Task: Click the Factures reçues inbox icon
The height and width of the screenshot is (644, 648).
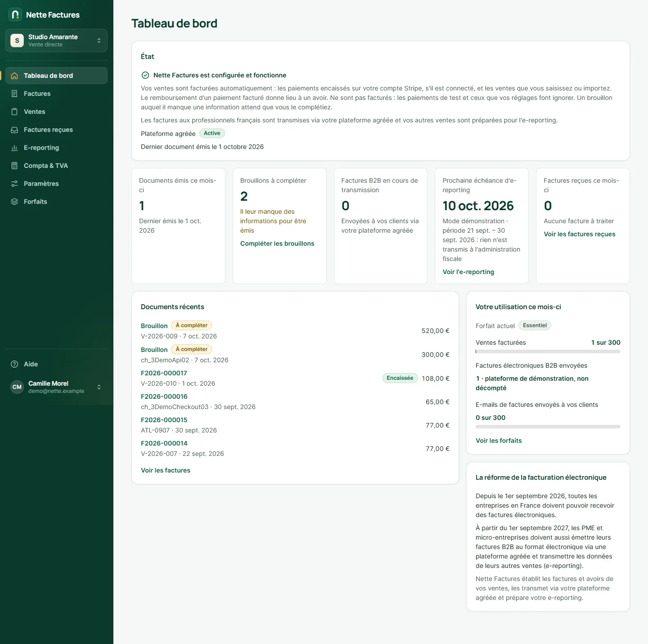Action: tap(14, 130)
